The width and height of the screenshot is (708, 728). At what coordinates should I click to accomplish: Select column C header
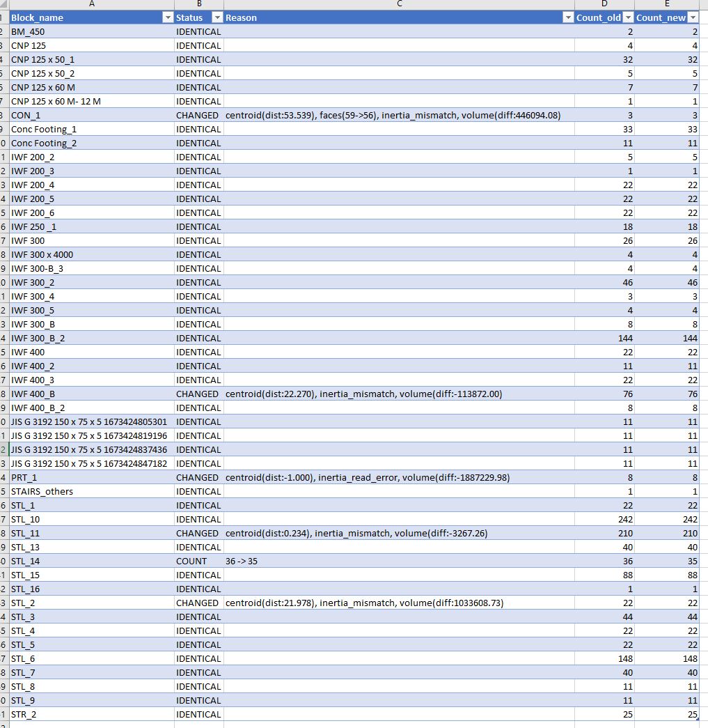pos(399,4)
